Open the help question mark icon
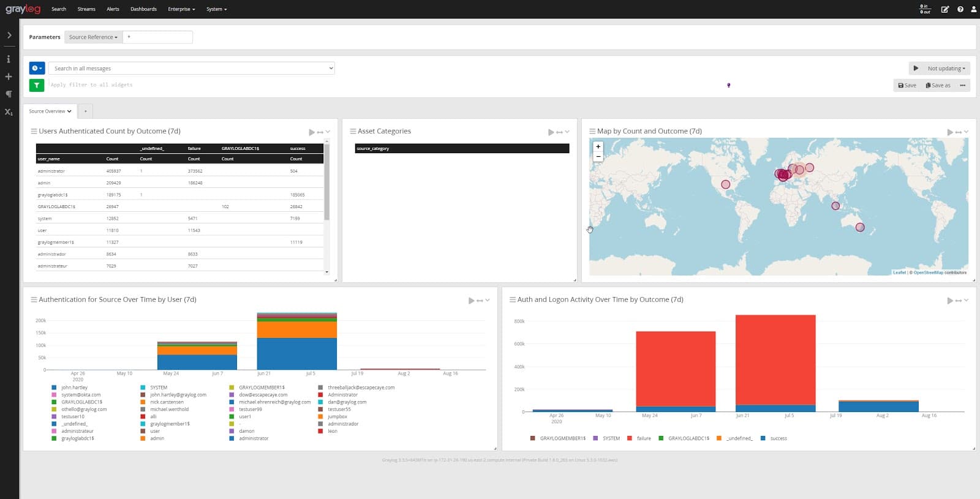The image size is (980, 499). (960, 9)
